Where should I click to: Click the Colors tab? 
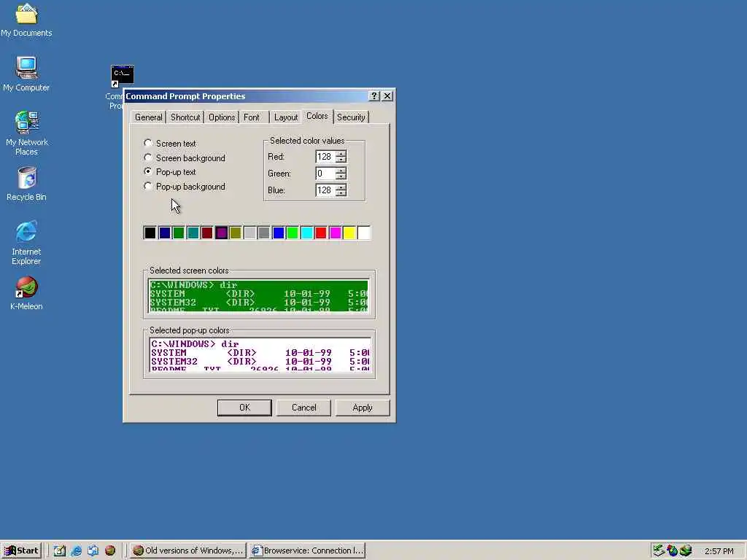(317, 116)
